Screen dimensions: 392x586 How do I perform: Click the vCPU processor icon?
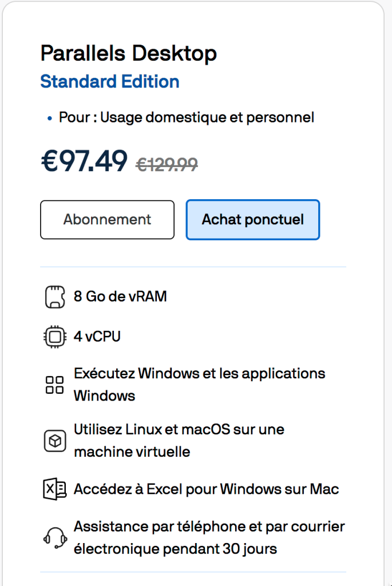54,336
